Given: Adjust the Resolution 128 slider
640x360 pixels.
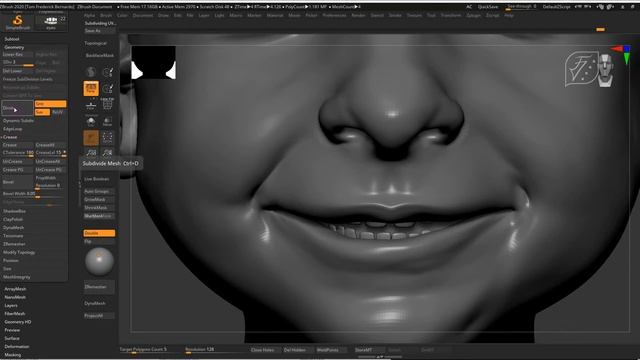Looking at the screenshot, I should point(215,350).
